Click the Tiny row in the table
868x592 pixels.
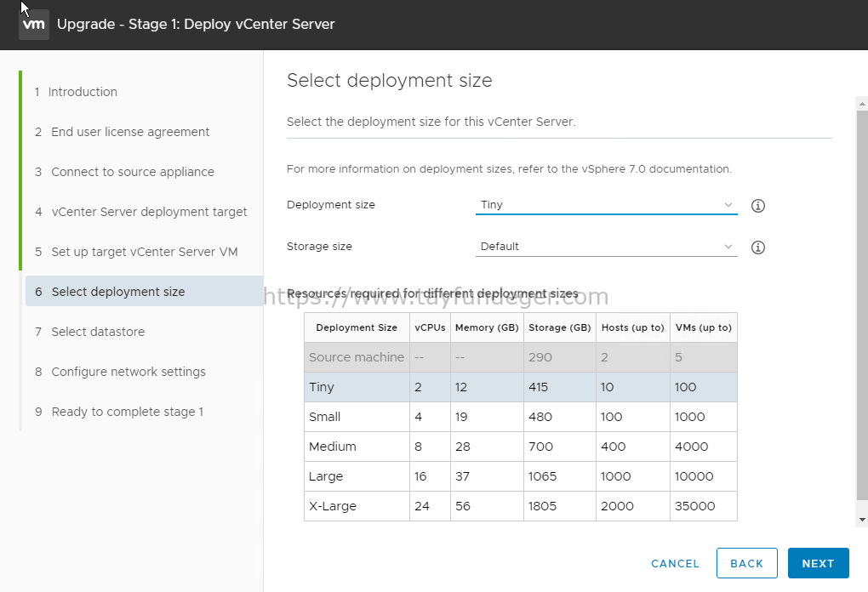coord(520,387)
